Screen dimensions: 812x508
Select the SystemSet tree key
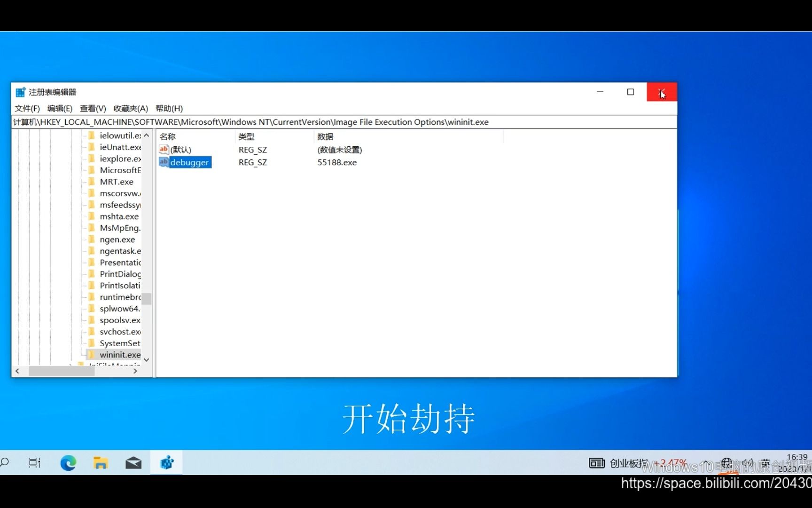click(x=120, y=343)
